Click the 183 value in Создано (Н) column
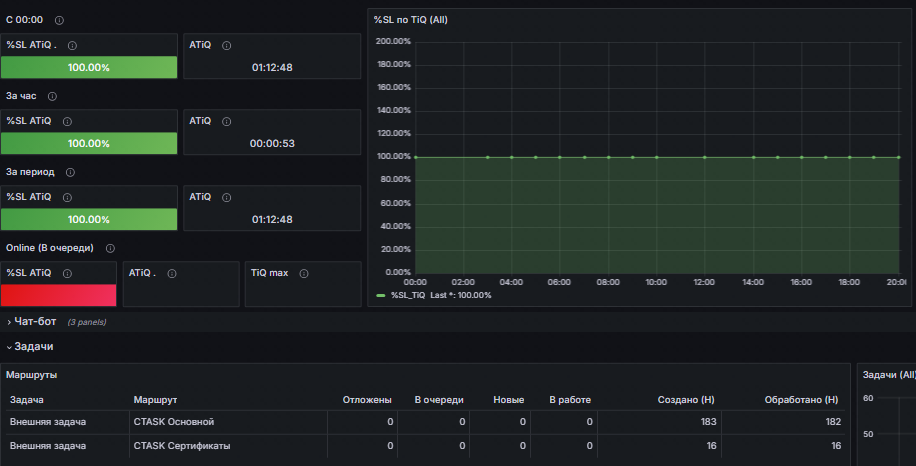 [x=709, y=422]
